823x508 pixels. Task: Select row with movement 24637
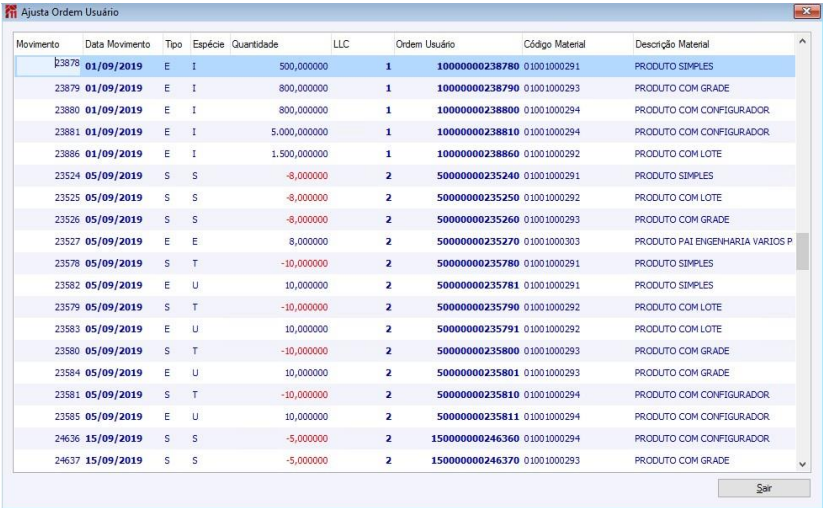pyautogui.click(x=404, y=460)
